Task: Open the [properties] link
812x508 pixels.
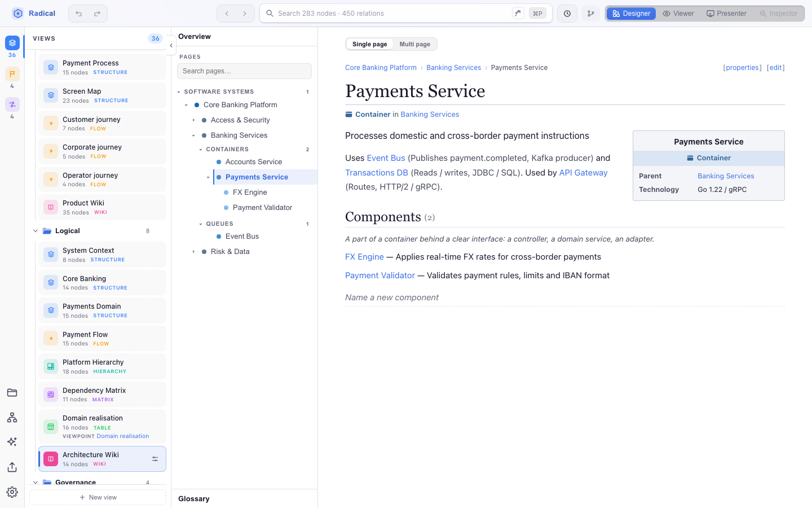Action: pyautogui.click(x=742, y=68)
